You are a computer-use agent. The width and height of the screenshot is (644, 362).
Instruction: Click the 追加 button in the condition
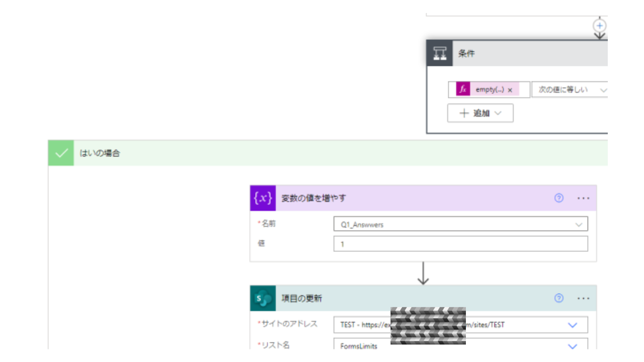tap(480, 113)
